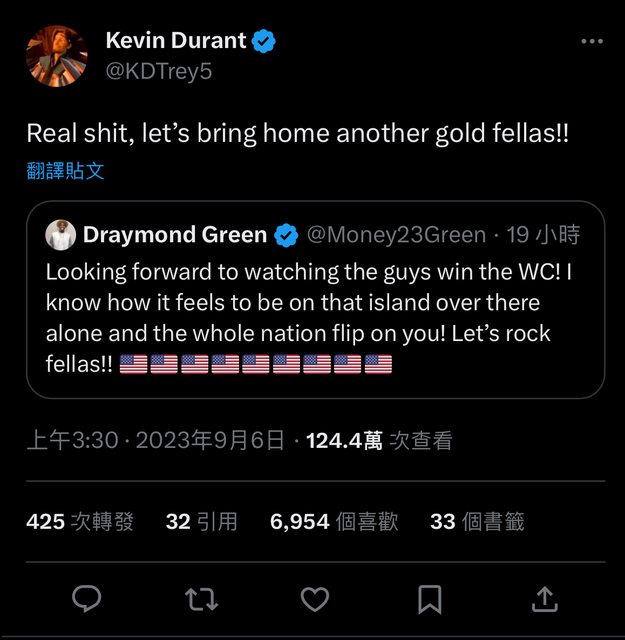The height and width of the screenshot is (640, 625).
Task: Open the 124.4萬 次查看 view count
Action: [x=379, y=441]
